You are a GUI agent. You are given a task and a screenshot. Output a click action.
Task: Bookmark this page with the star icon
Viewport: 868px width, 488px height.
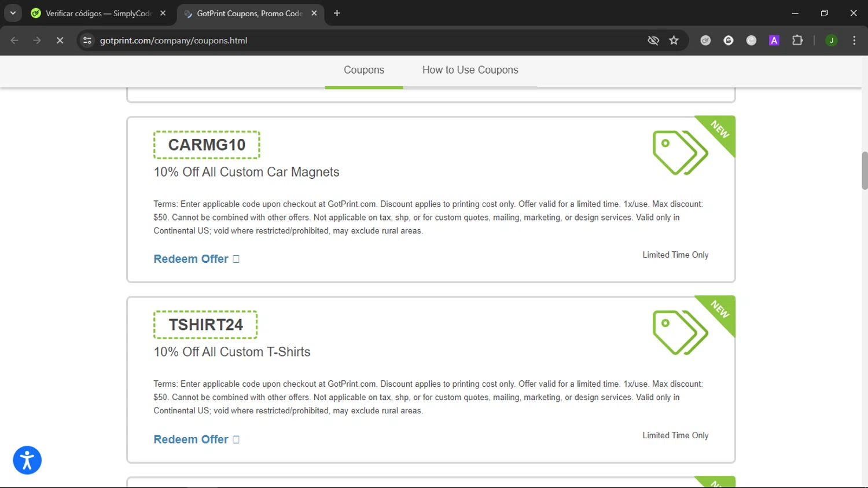(674, 41)
